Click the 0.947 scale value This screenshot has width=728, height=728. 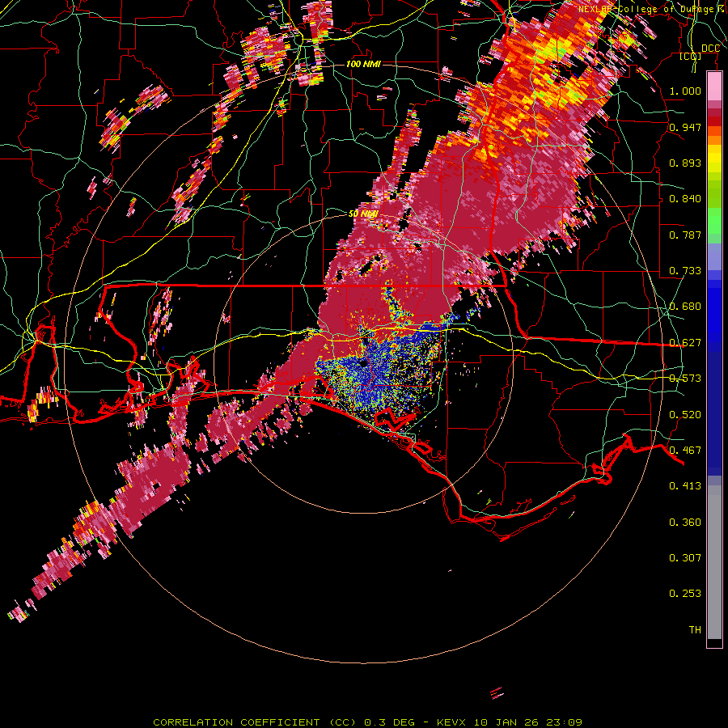685,127
